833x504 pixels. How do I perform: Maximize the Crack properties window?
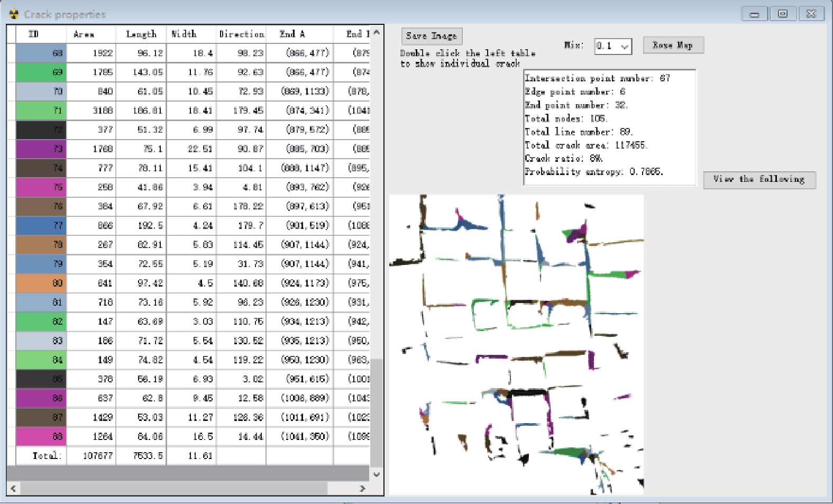click(x=783, y=14)
